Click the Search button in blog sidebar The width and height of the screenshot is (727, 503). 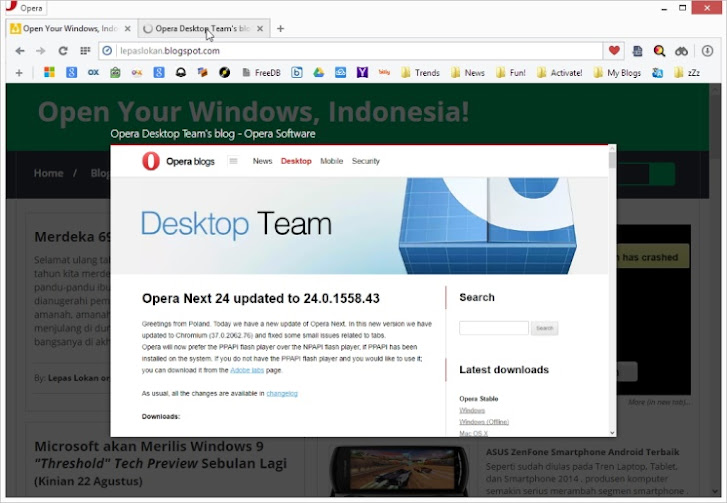[544, 328]
